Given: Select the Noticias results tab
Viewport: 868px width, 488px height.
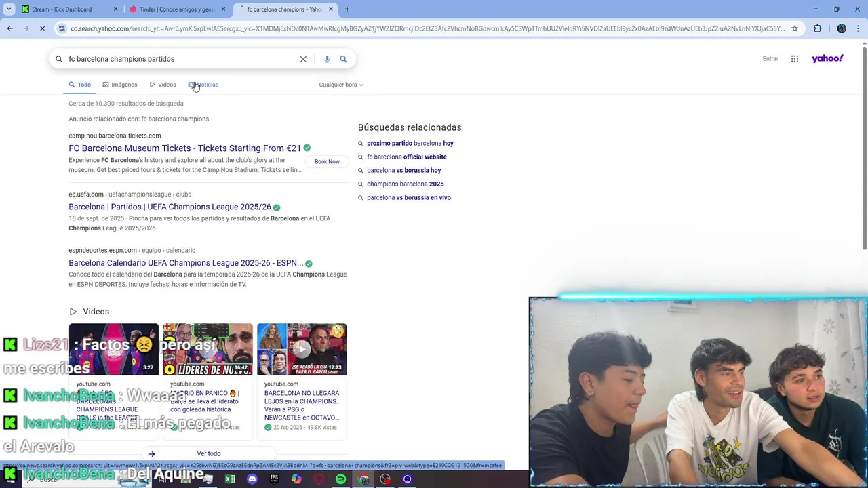Looking at the screenshot, I should click(x=203, y=85).
